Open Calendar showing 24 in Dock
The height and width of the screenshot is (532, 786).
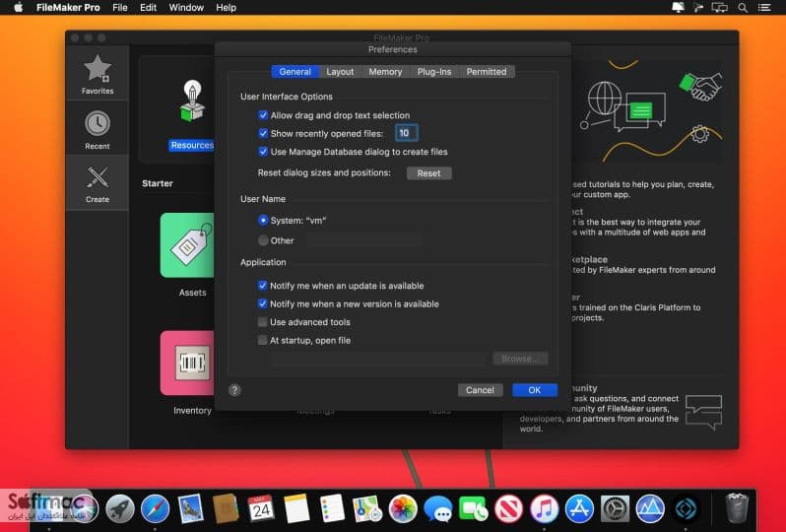point(261,508)
